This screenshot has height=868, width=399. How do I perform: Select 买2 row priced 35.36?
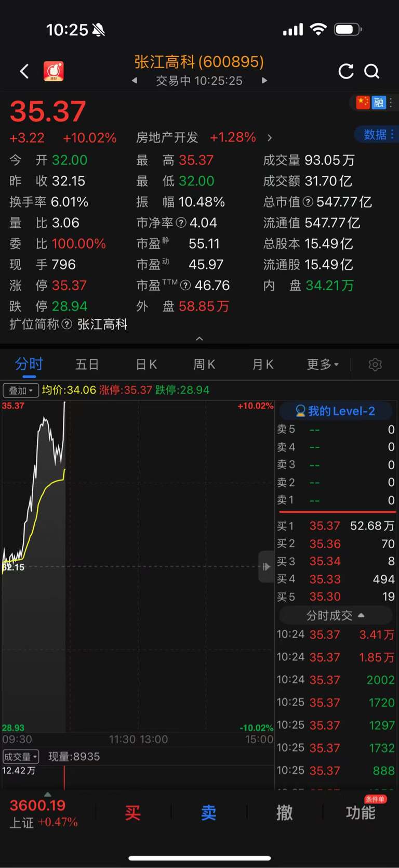point(336,543)
